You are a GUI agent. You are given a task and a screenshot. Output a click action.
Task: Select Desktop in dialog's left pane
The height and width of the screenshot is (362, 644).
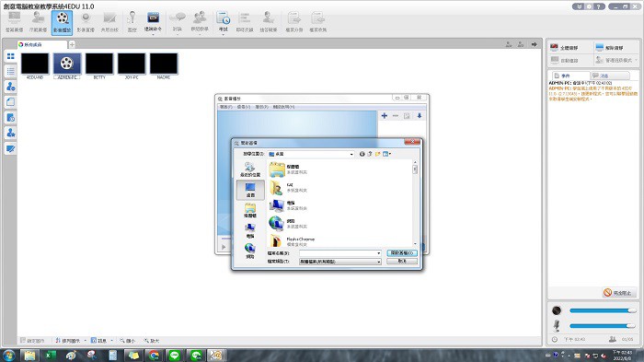(x=250, y=190)
